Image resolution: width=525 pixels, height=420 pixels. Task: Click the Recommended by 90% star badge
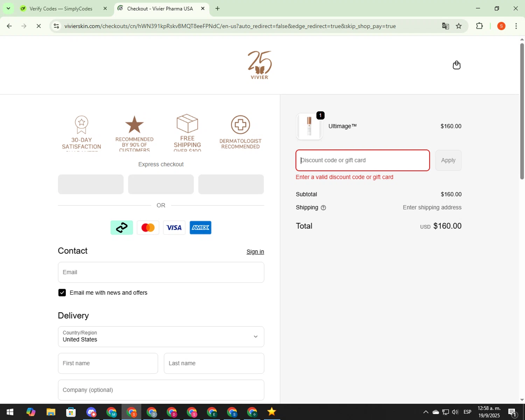click(134, 133)
